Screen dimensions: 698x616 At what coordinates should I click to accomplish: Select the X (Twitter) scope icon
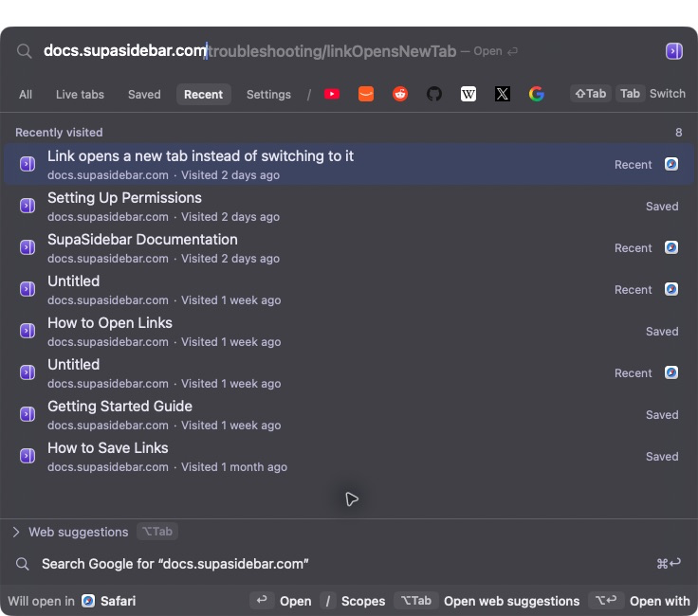coord(502,94)
